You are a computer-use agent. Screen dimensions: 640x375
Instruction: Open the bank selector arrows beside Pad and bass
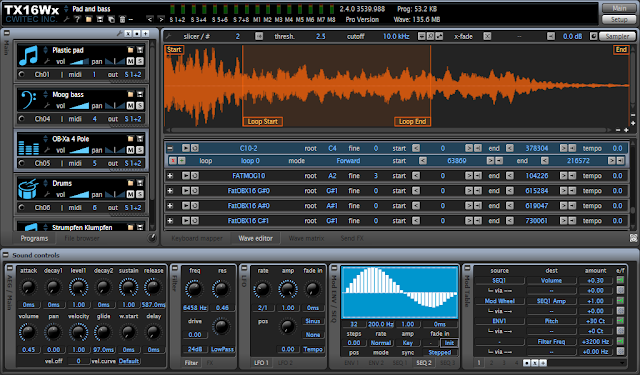(x=66, y=9)
